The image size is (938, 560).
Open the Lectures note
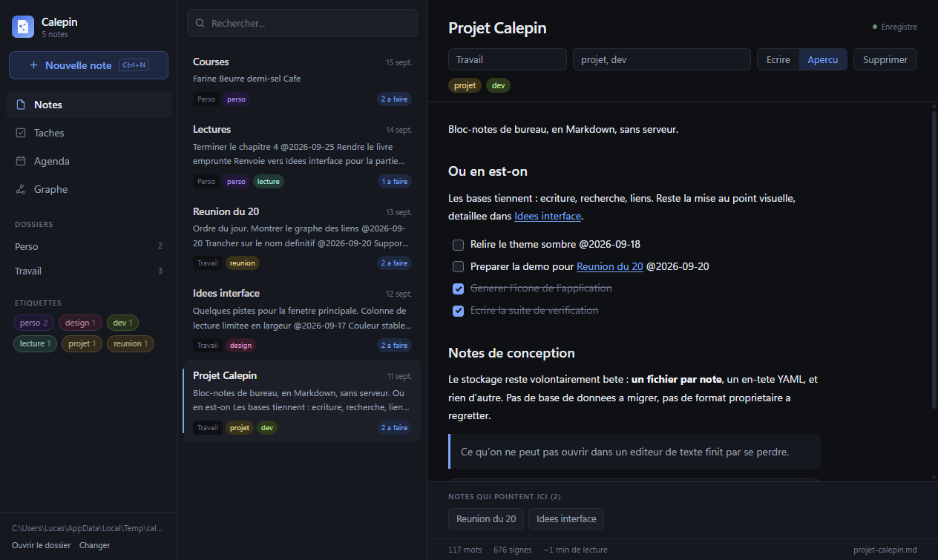[x=302, y=154]
